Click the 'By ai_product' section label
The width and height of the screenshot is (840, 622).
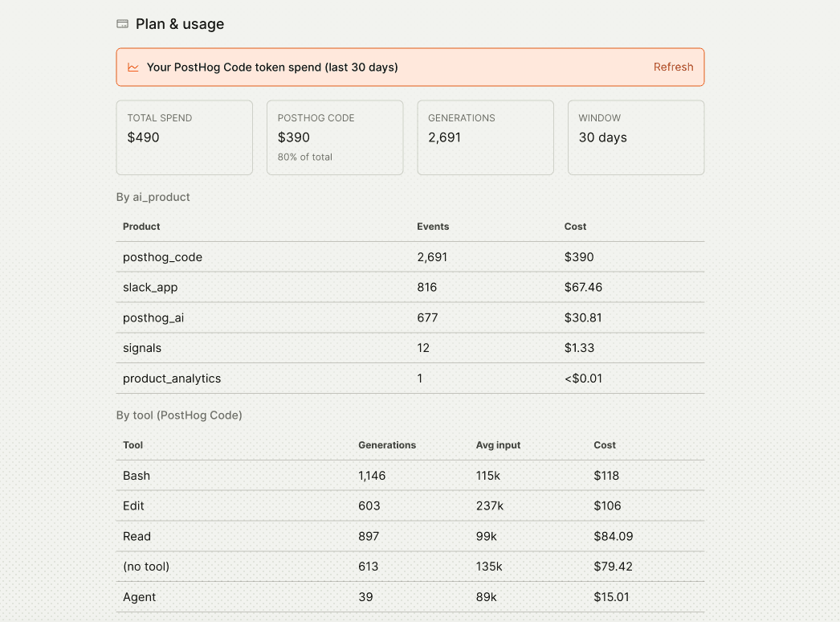[153, 197]
